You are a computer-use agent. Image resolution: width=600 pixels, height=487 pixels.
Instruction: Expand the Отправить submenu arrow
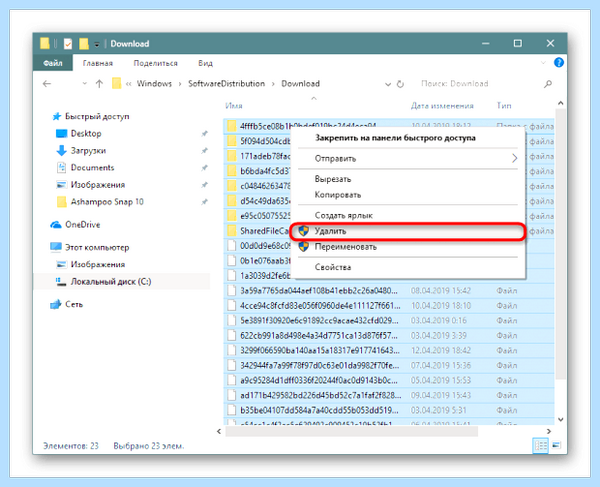coord(514,158)
